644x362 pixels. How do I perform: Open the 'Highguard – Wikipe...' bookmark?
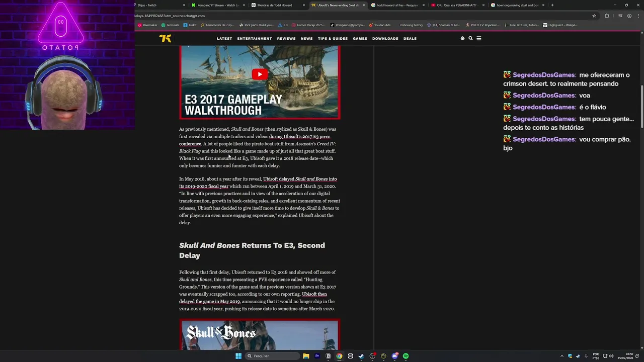[x=560, y=25]
